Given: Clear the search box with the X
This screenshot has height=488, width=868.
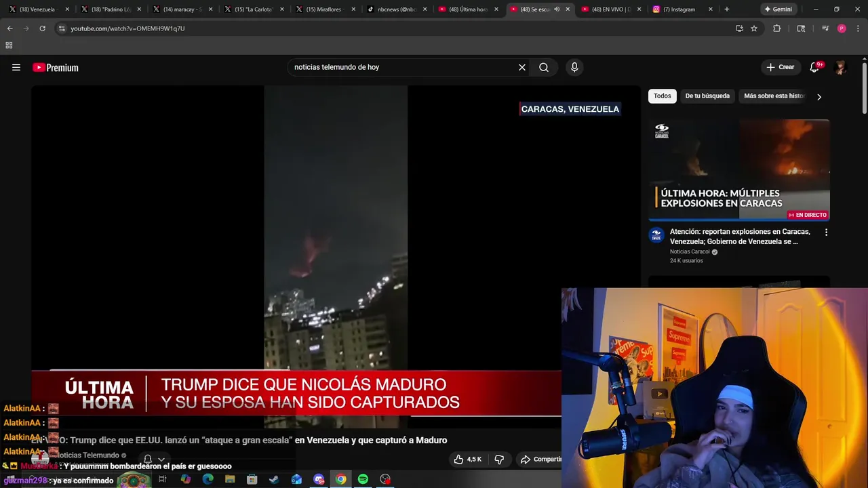Looking at the screenshot, I should coord(522,67).
